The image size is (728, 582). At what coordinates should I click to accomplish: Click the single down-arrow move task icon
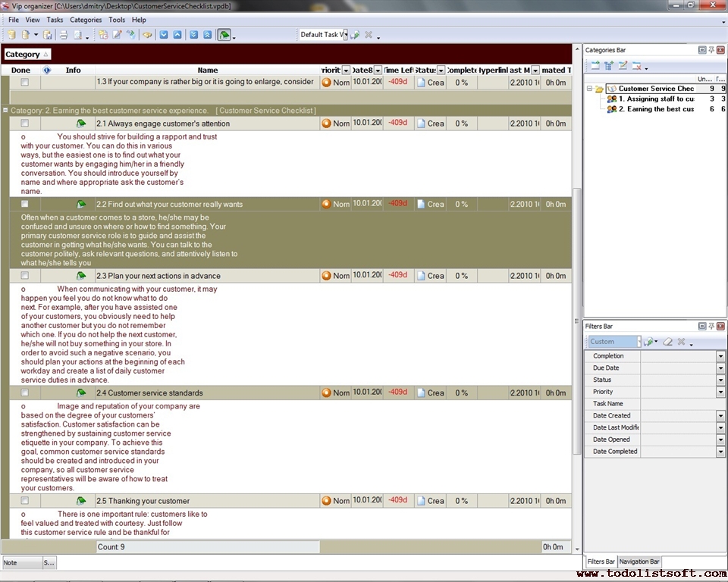click(x=164, y=35)
